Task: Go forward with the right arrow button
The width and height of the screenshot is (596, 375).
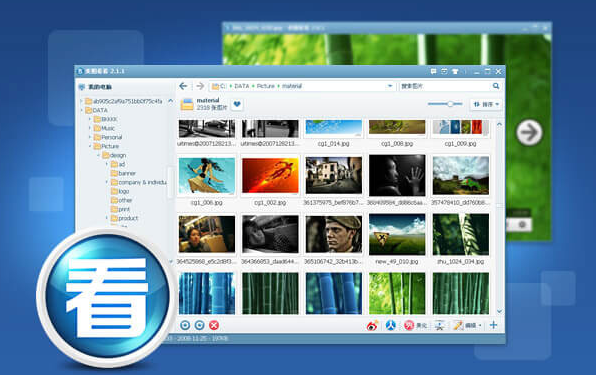Action: (x=200, y=86)
